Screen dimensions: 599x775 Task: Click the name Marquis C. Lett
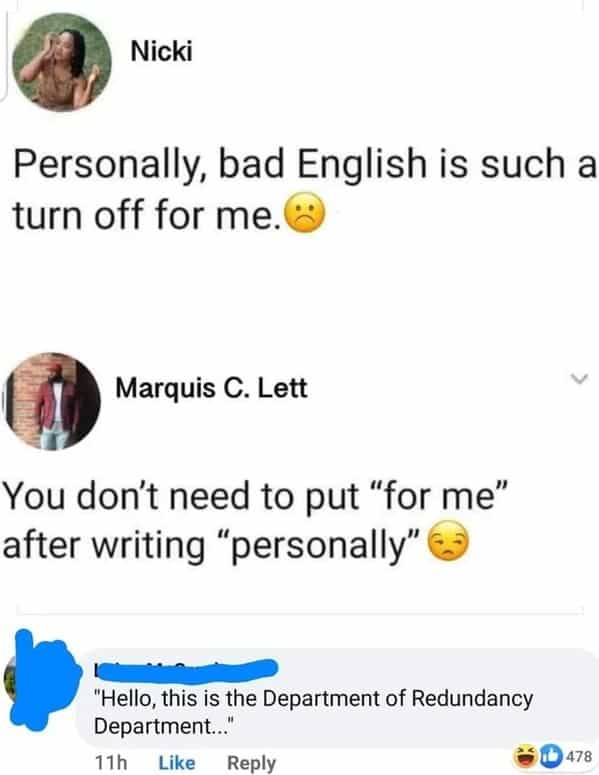click(212, 388)
